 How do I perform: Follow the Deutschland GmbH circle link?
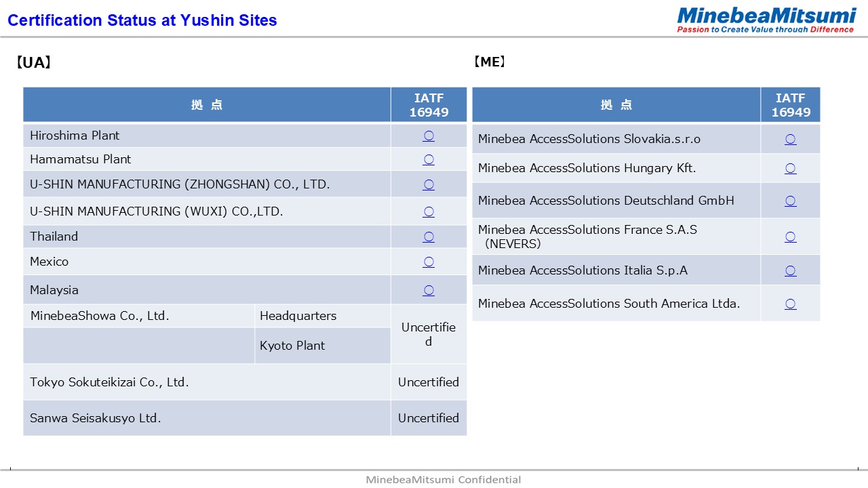pos(790,201)
